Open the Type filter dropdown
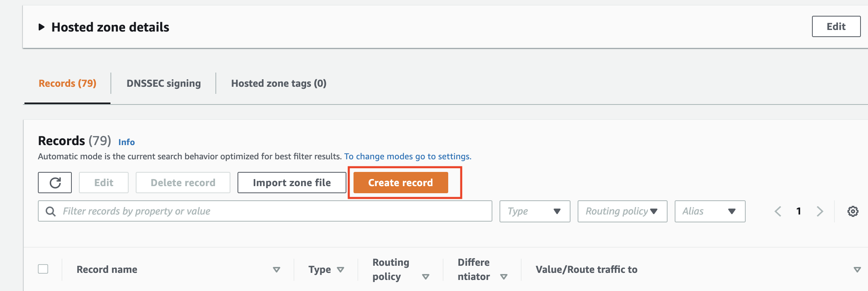Screen dimensions: 868x291 [x=535, y=211]
